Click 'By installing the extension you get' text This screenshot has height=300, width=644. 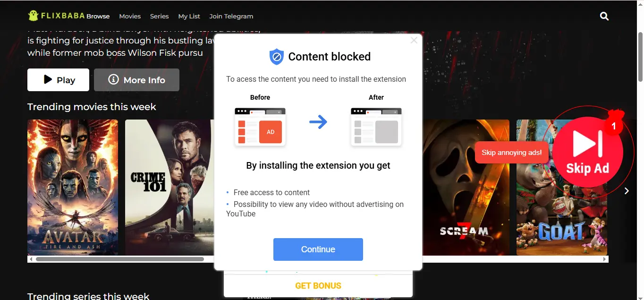[x=318, y=166]
